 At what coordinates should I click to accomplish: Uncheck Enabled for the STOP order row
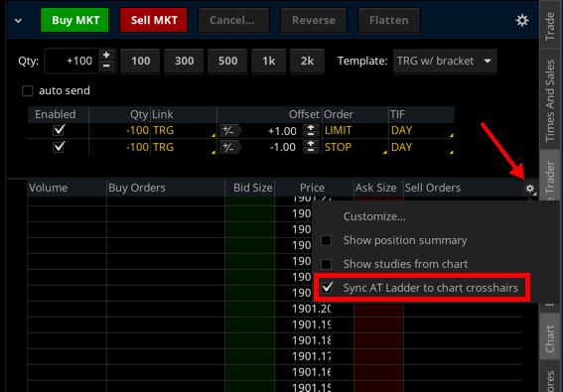[x=59, y=147]
